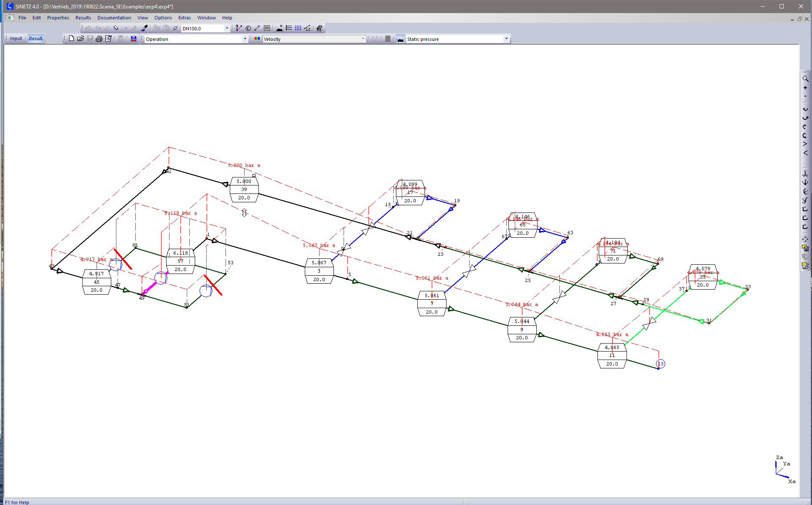Click the magnifier zoom tool
812x505 pixels.
click(805, 79)
